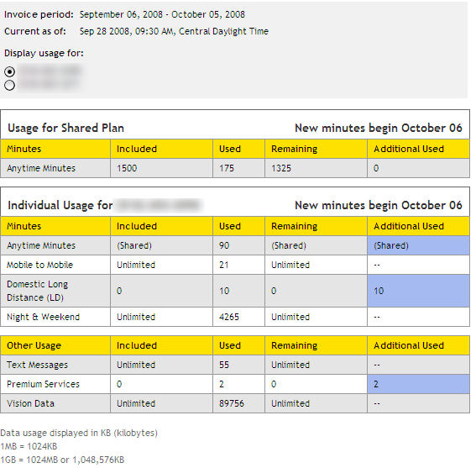476x468 pixels.
Task: Click the Domestic Long Distance (LD) label
Action: [x=37, y=291]
